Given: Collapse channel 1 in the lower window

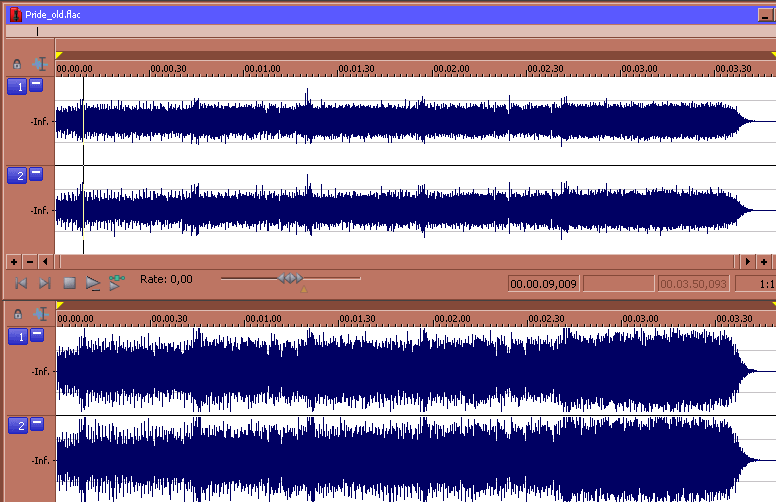Looking at the screenshot, I should click(x=37, y=335).
